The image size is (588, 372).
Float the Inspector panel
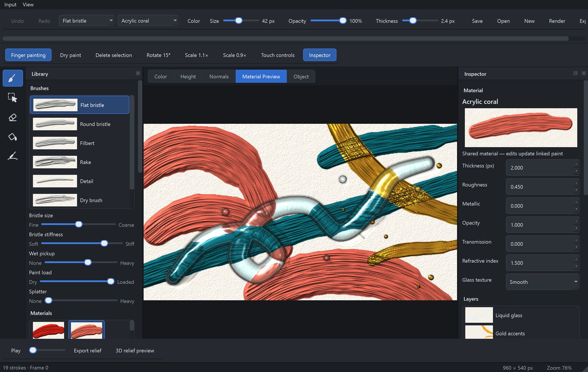point(576,74)
